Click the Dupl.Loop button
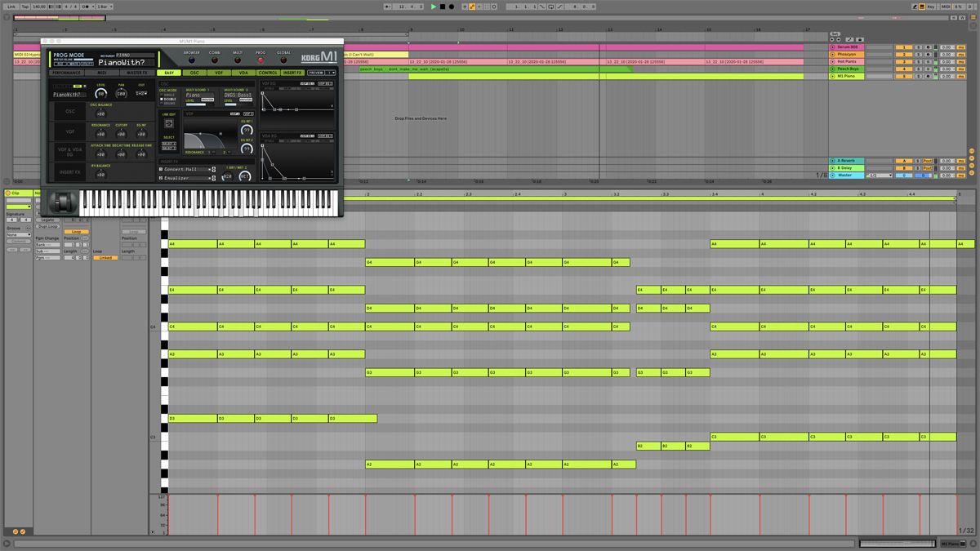Image resolution: width=980 pixels, height=551 pixels. (x=47, y=226)
